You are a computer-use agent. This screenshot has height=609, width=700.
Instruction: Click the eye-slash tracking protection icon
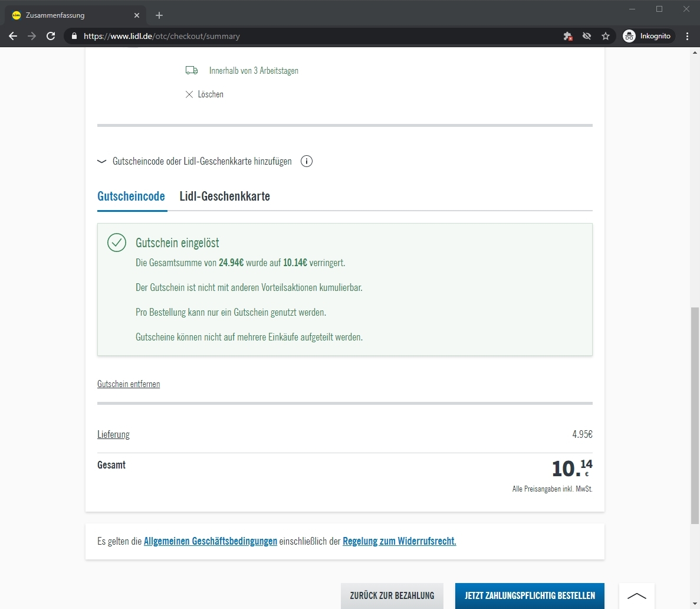pos(587,36)
